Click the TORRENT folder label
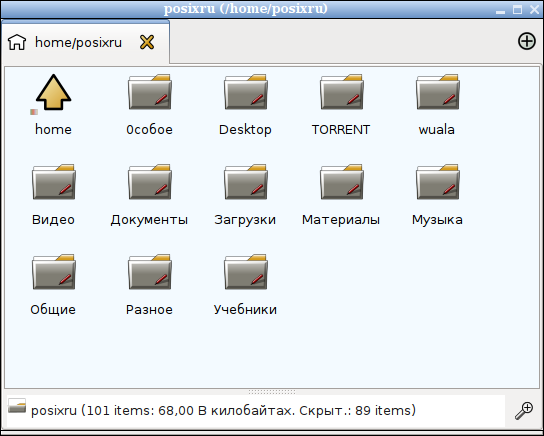This screenshot has height=436, width=544. click(341, 130)
